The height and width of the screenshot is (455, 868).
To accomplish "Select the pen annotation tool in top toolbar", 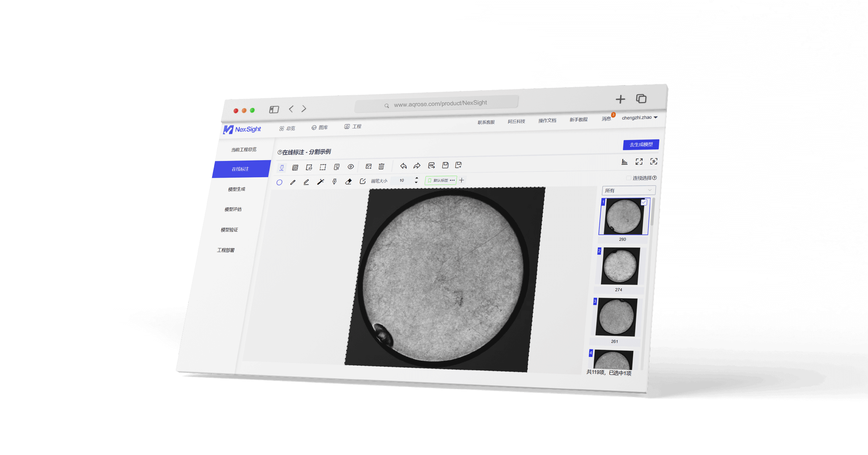I will (x=282, y=168).
